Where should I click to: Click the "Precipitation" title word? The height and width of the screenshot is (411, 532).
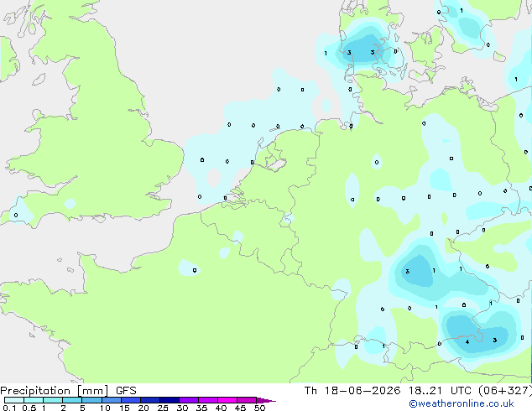(x=35, y=391)
